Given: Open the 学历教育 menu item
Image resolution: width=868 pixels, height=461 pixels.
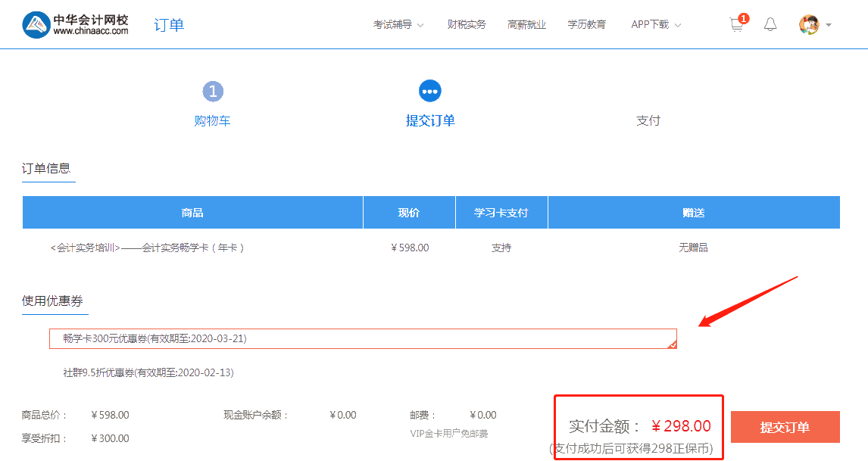Looking at the screenshot, I should click(587, 24).
